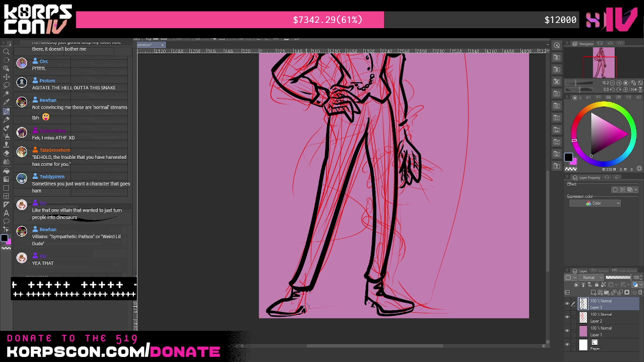Toggle visibility of Layer 2
644x362 pixels.
[x=567, y=317]
